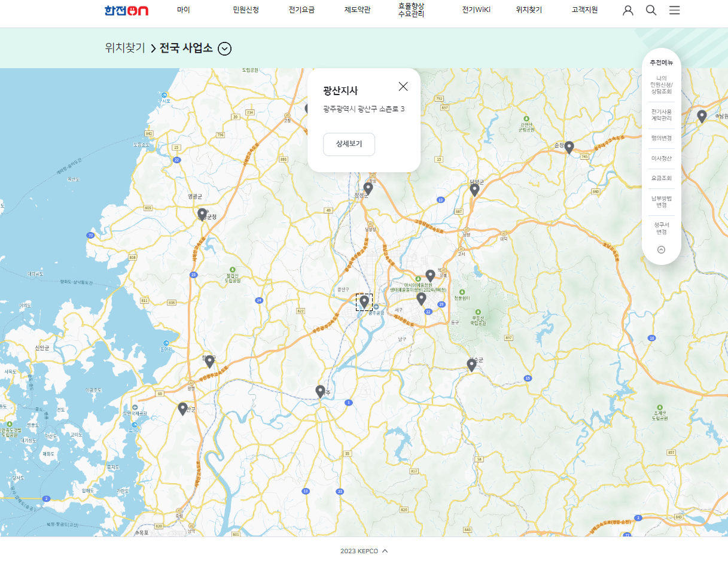728x561 pixels.
Task: Click the 강천산 군립공원 park icon
Action: tap(526, 118)
